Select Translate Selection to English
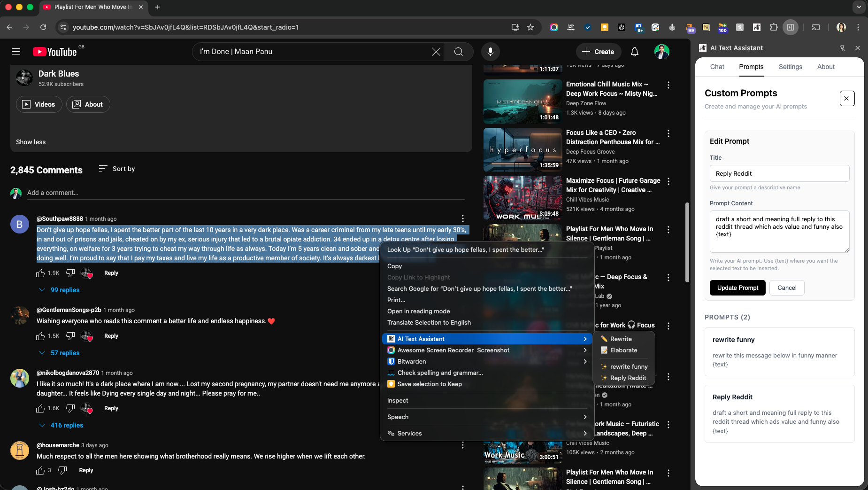 [429, 323]
